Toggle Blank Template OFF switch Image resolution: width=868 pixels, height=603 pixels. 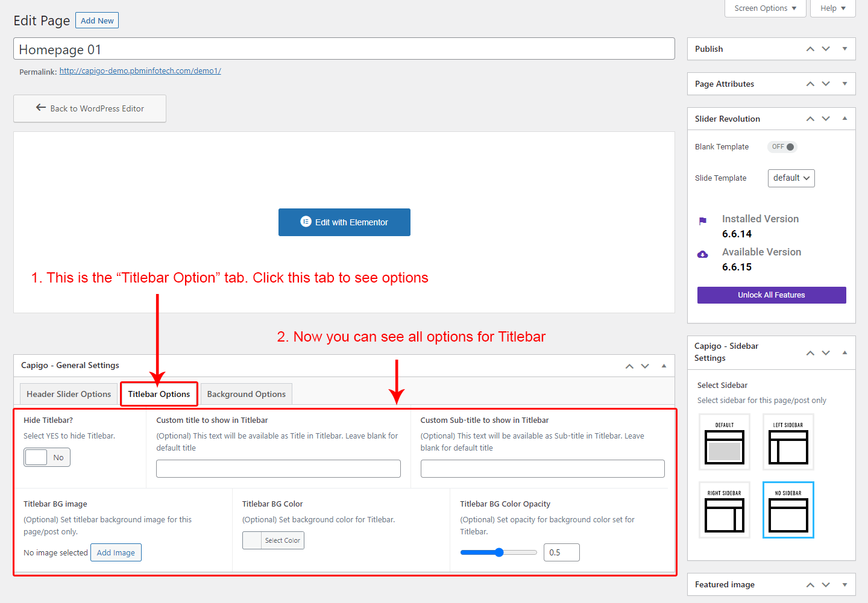(x=782, y=147)
